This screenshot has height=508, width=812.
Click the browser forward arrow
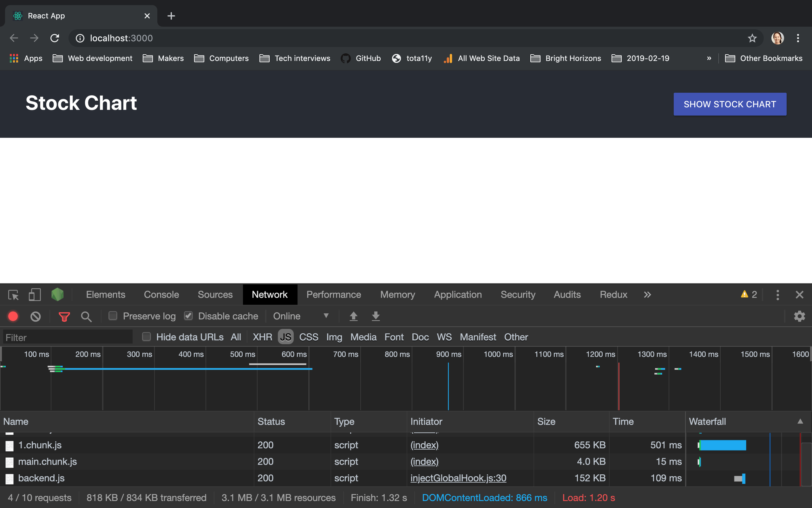pyautogui.click(x=34, y=38)
